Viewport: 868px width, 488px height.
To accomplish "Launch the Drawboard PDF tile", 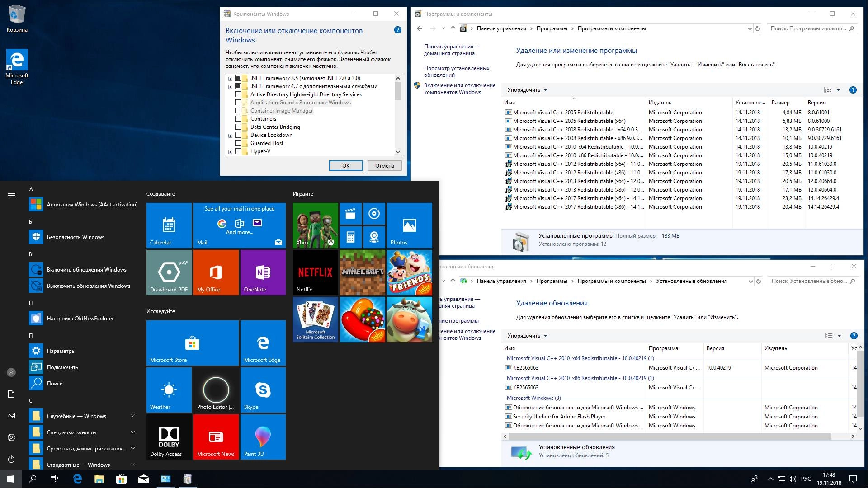I will point(169,272).
